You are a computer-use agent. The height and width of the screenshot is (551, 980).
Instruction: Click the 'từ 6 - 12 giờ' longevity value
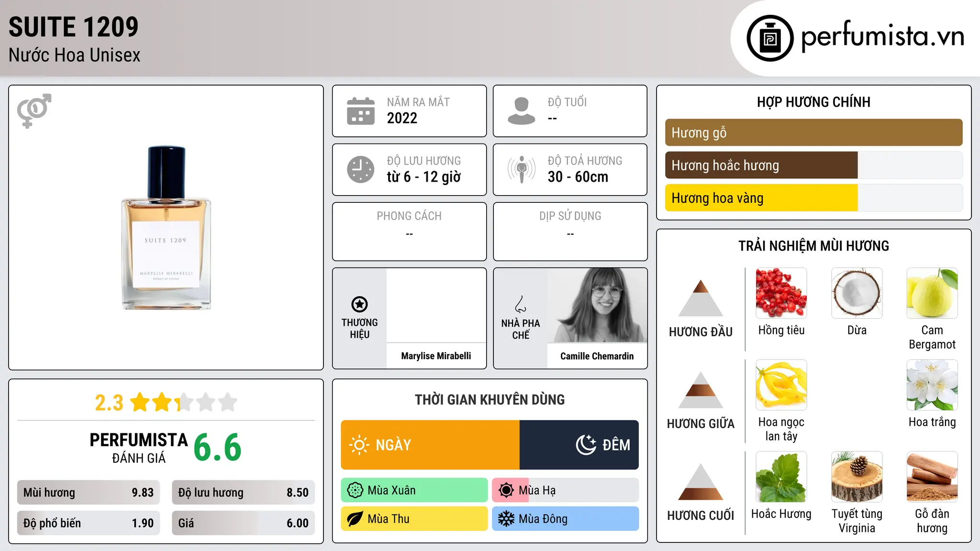[423, 177]
